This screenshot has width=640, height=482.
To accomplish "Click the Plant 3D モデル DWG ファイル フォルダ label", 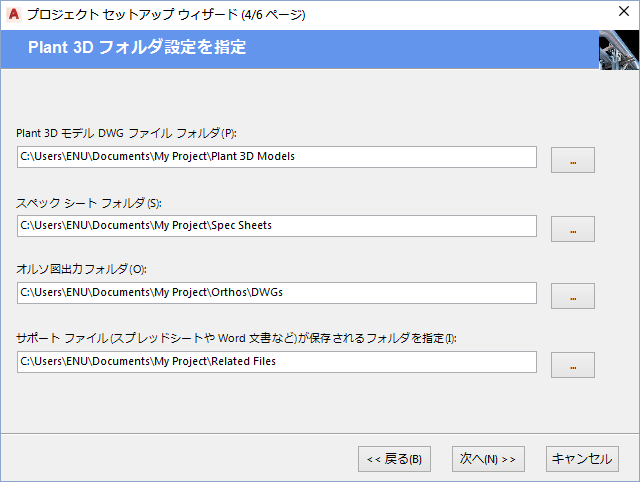I will (x=126, y=134).
